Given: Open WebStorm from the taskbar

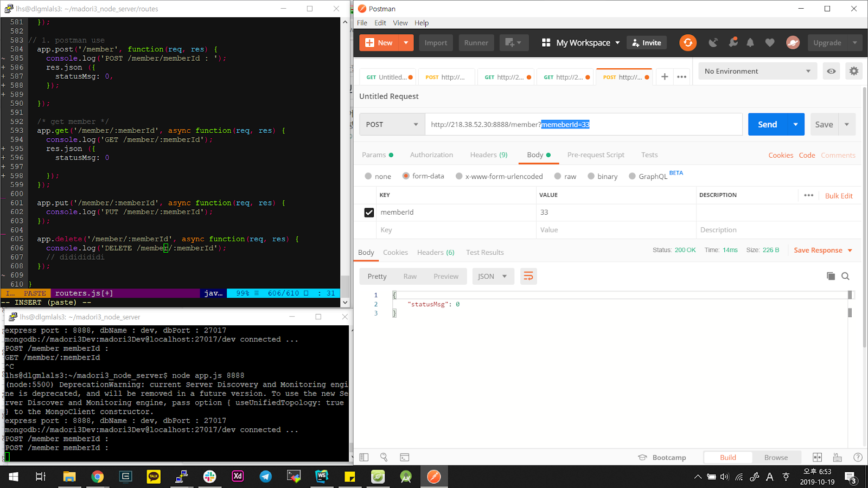Looking at the screenshot, I should click(x=322, y=477).
